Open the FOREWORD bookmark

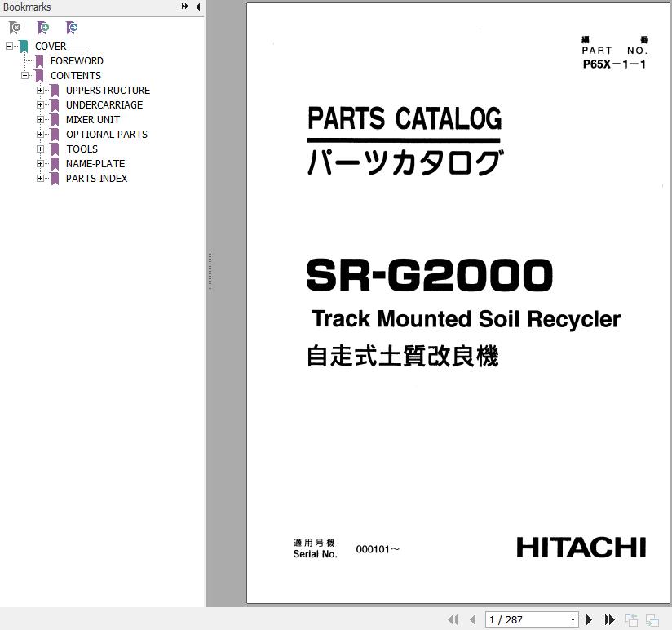77,61
